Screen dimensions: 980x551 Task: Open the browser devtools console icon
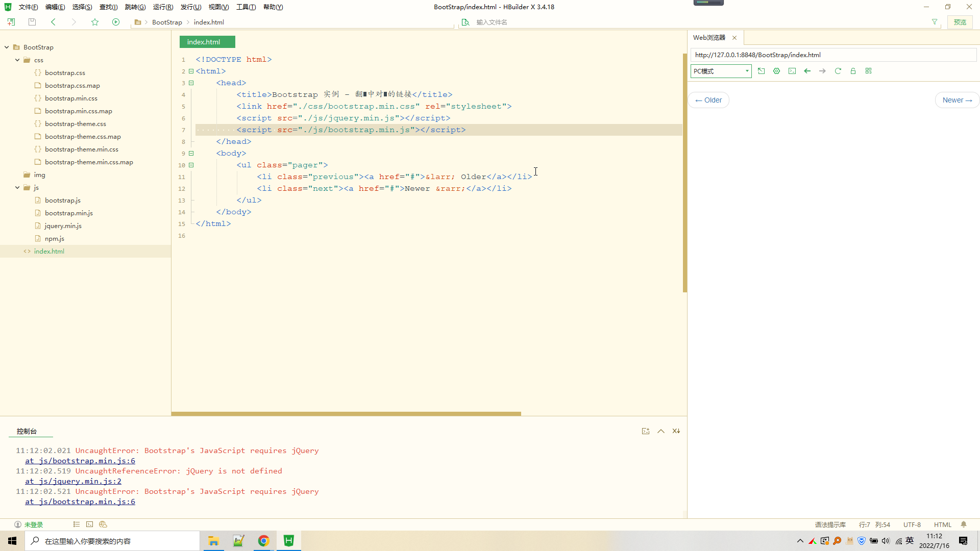click(x=792, y=71)
